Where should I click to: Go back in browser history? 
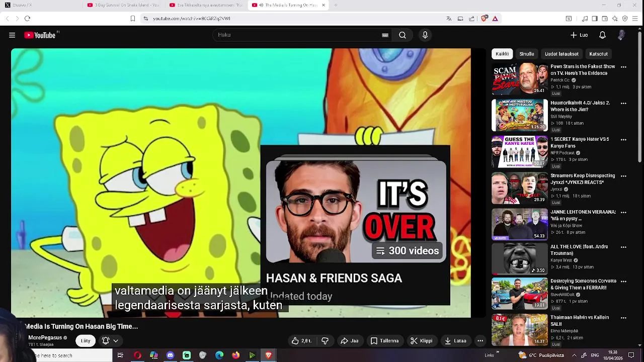point(7,19)
